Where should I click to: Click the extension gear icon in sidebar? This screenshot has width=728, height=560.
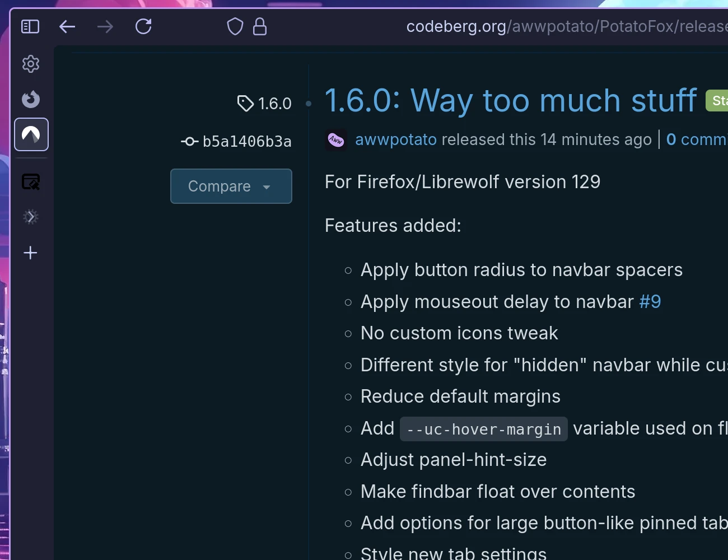31,217
